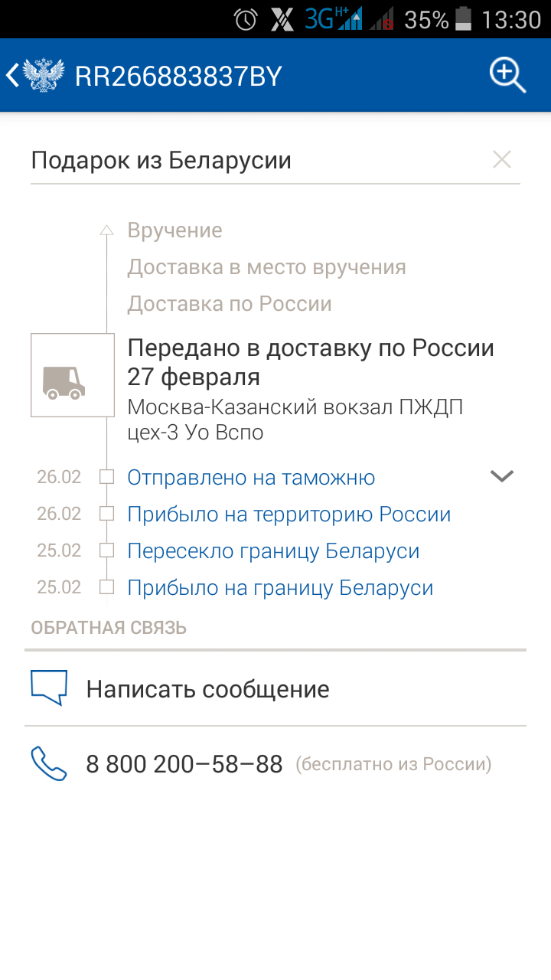
Task: Tap the phone handset icon
Action: tap(49, 764)
